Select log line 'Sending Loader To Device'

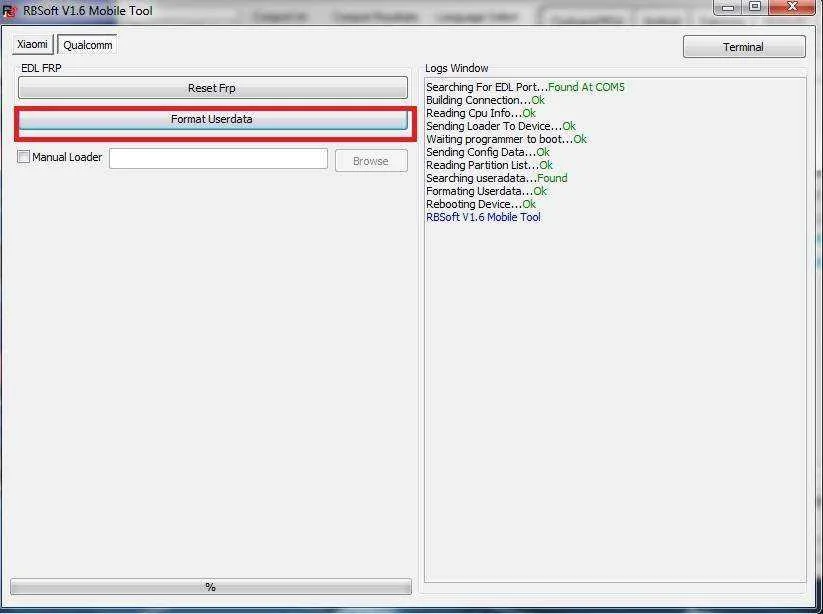pos(501,126)
